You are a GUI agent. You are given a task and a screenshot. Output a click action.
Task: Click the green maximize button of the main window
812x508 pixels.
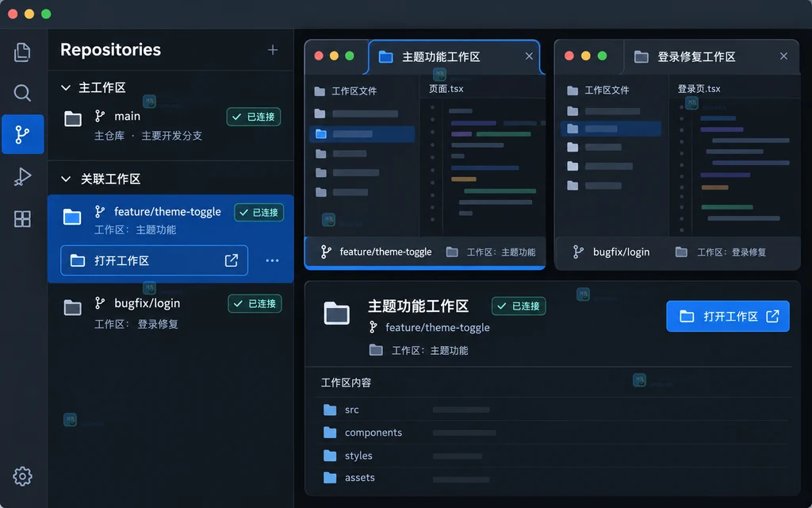(46, 14)
